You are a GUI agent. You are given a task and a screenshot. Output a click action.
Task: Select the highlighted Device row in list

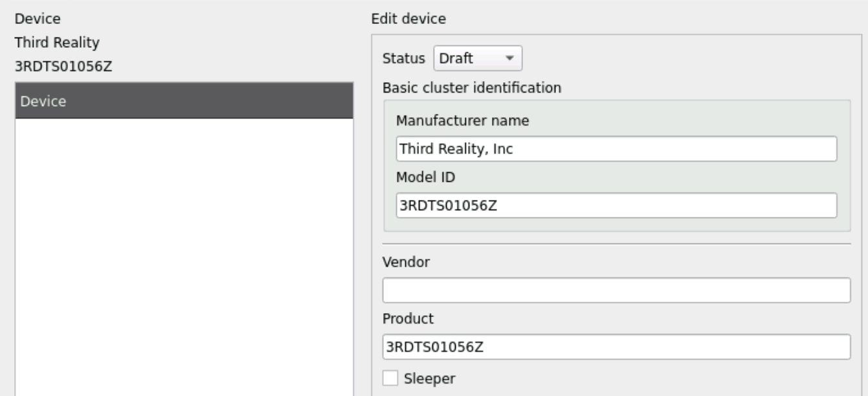coord(184,101)
